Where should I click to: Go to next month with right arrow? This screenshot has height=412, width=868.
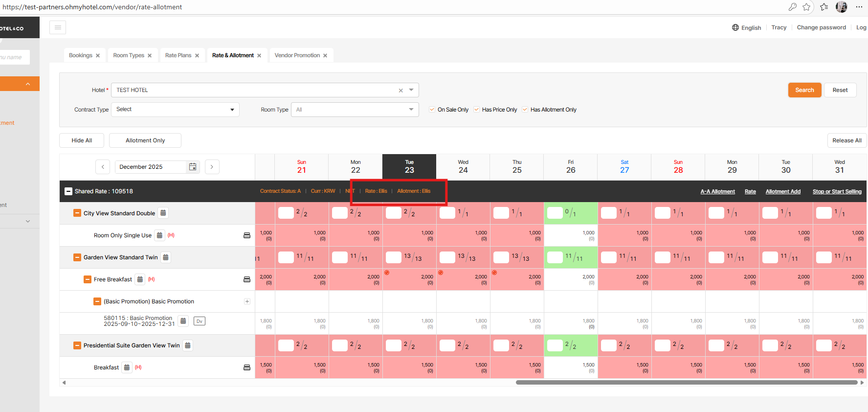coord(212,167)
